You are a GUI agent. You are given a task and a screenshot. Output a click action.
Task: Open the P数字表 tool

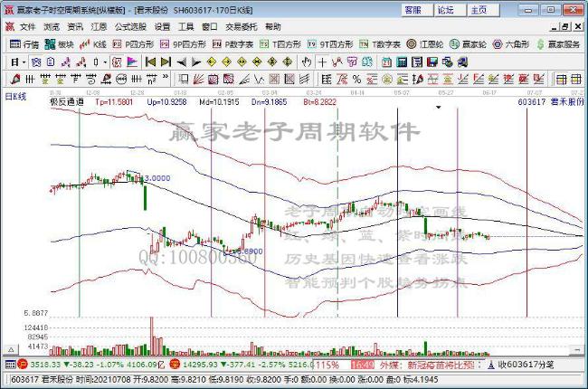(x=232, y=44)
